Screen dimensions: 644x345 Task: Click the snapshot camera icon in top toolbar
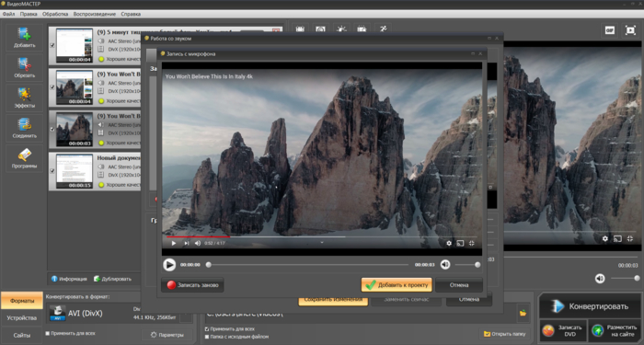[320, 29]
